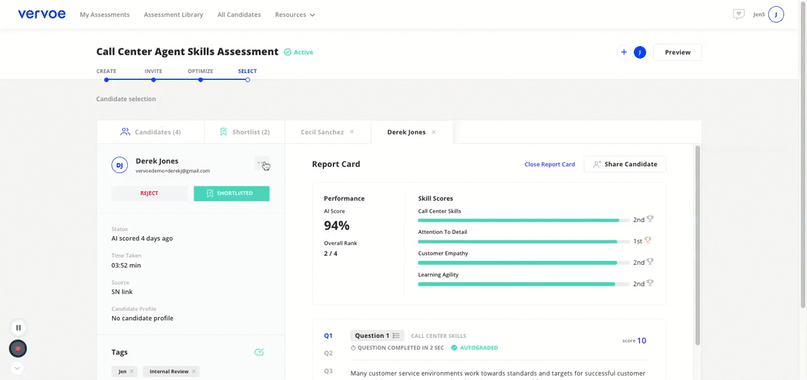Switch to the Candidates (4) tab
Image resolution: width=807 pixels, height=380 pixels.
[150, 132]
